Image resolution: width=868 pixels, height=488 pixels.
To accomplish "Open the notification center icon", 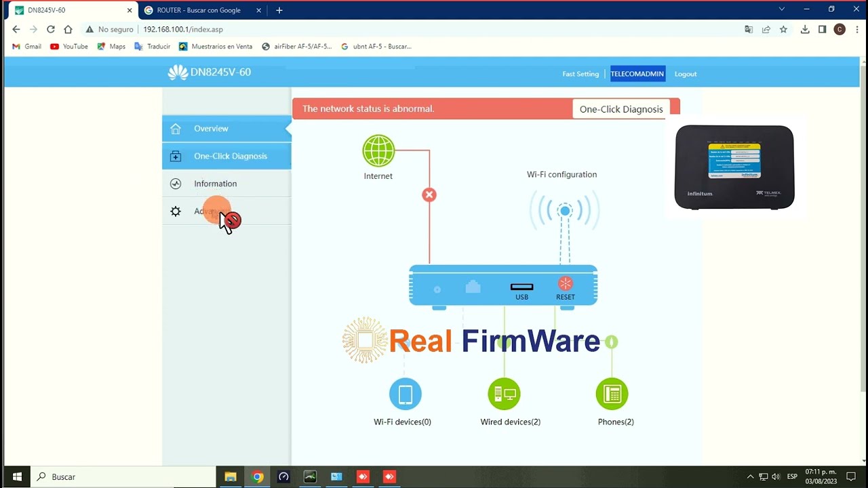I will pyautogui.click(x=852, y=476).
